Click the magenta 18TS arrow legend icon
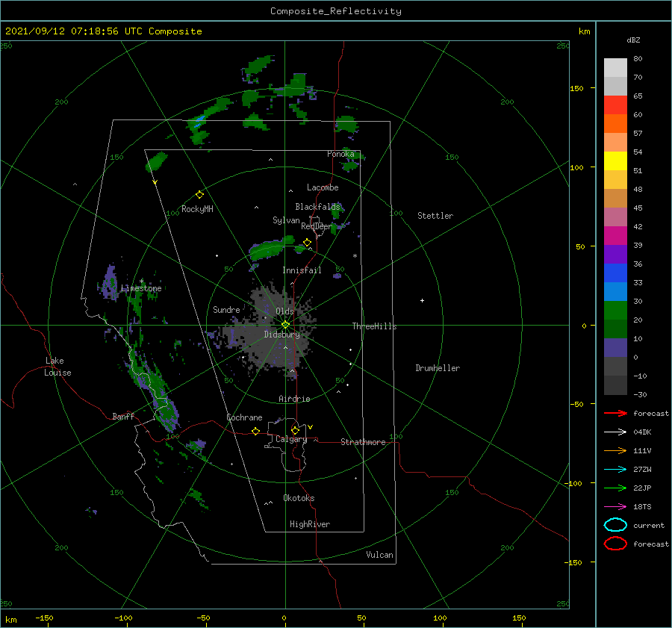 coord(615,507)
